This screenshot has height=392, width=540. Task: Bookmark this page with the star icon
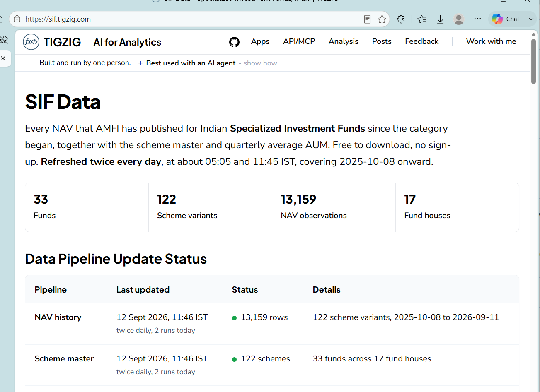coord(382,19)
